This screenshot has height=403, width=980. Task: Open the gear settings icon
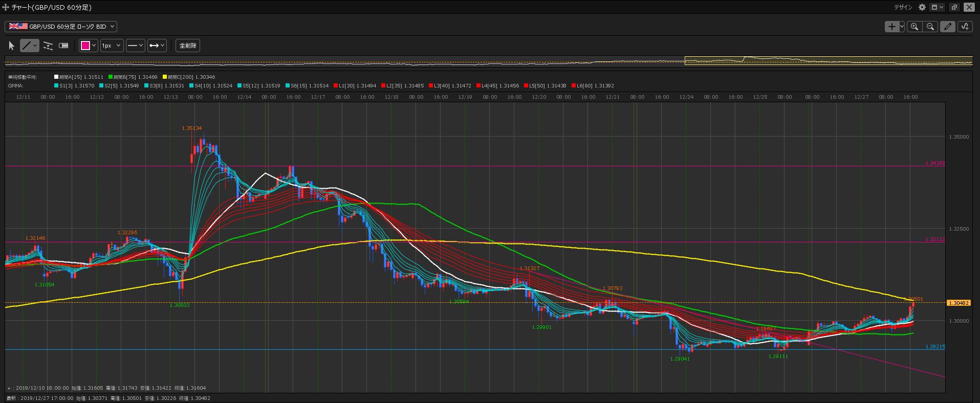(x=922, y=7)
